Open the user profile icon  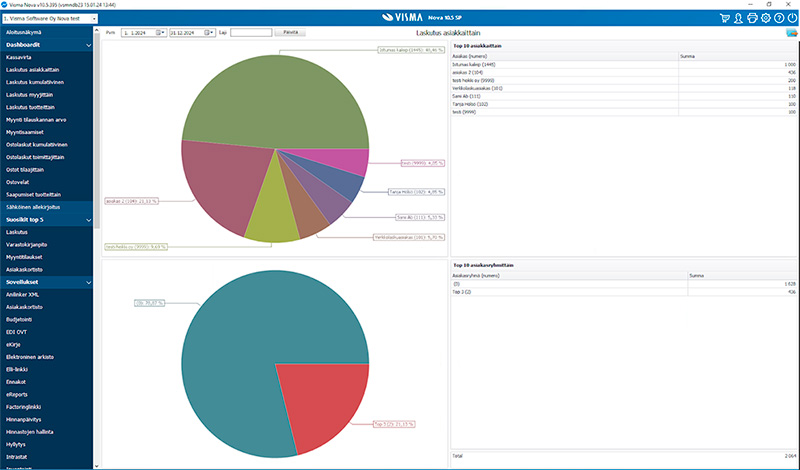click(x=738, y=18)
